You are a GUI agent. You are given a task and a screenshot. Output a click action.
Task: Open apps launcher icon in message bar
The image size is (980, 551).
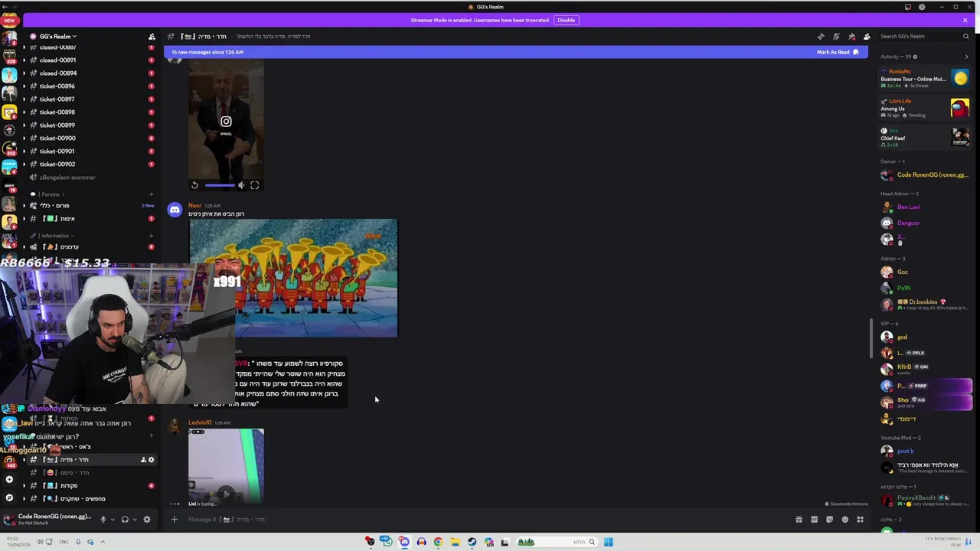tap(860, 520)
